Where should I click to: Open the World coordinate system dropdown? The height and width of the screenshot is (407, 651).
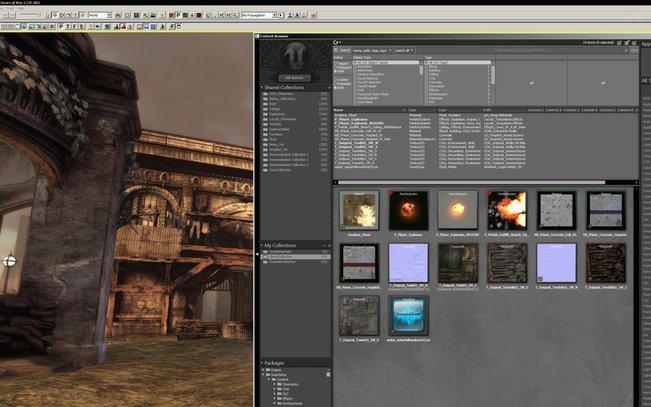click(x=100, y=15)
